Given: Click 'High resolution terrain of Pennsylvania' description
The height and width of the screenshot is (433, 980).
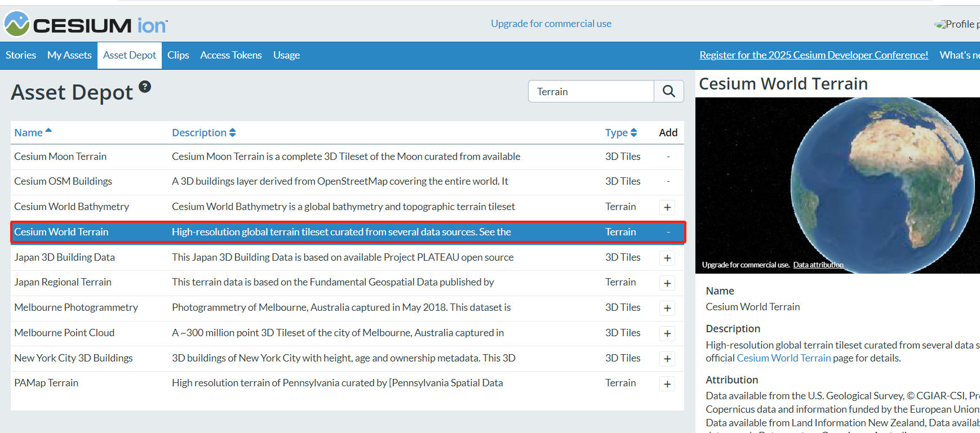Looking at the screenshot, I should pos(337,383).
